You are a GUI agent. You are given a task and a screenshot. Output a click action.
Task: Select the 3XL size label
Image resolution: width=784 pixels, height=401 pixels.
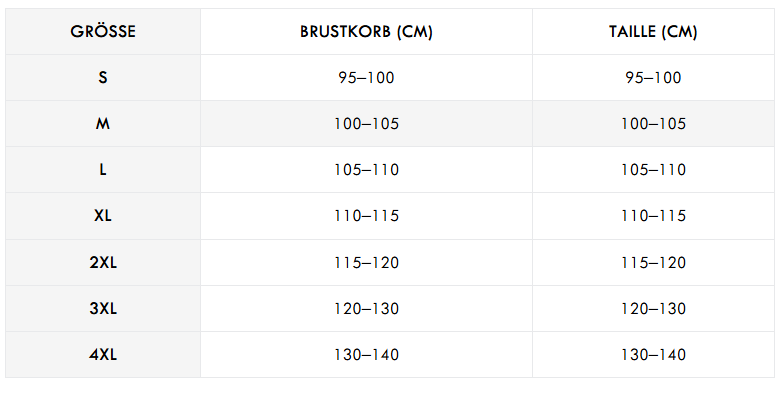(103, 308)
